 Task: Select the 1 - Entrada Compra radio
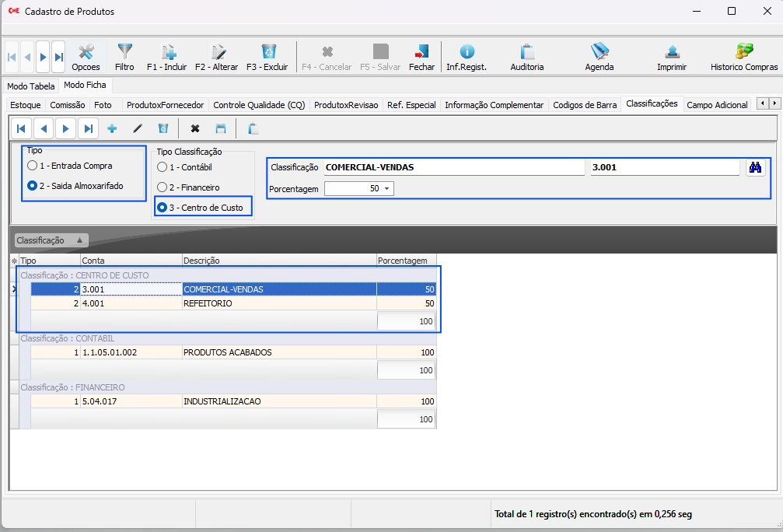click(x=32, y=166)
